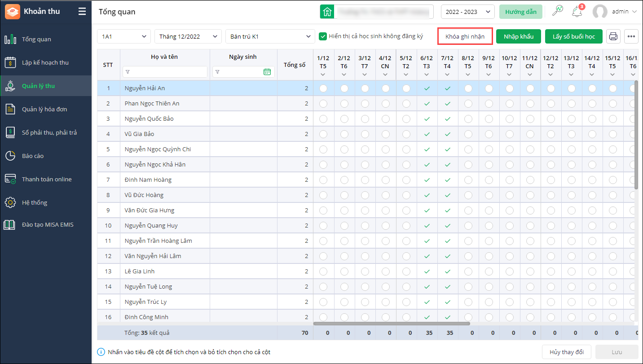The width and height of the screenshot is (643, 364).
Task: Click the green school home icon
Action: tap(327, 12)
